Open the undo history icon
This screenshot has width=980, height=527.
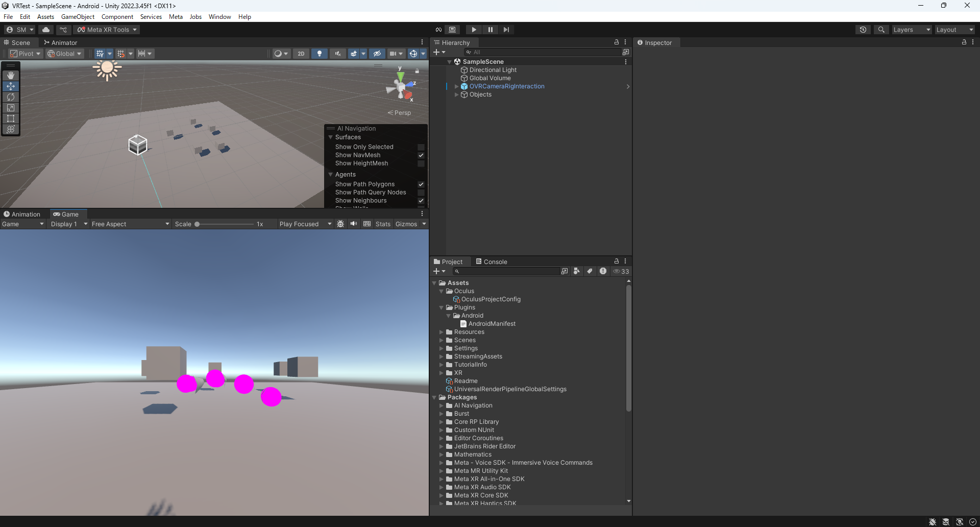coord(863,30)
